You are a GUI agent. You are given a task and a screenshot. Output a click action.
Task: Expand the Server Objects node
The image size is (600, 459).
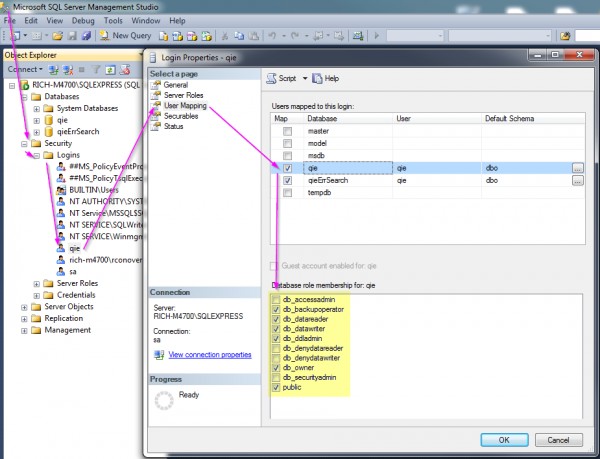24,307
